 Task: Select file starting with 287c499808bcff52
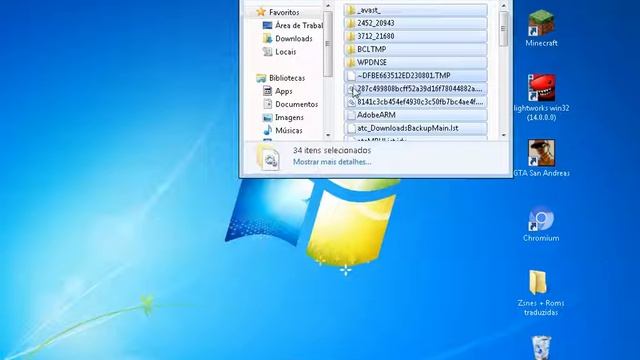pos(420,89)
